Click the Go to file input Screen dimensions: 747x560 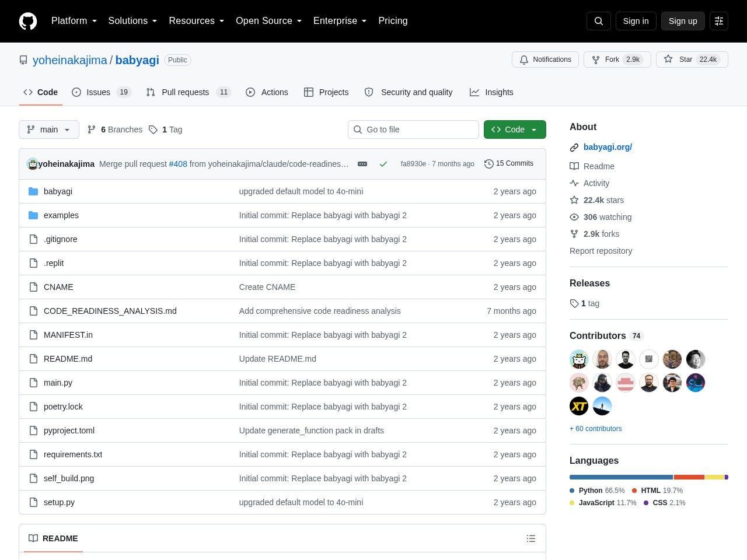(x=413, y=129)
